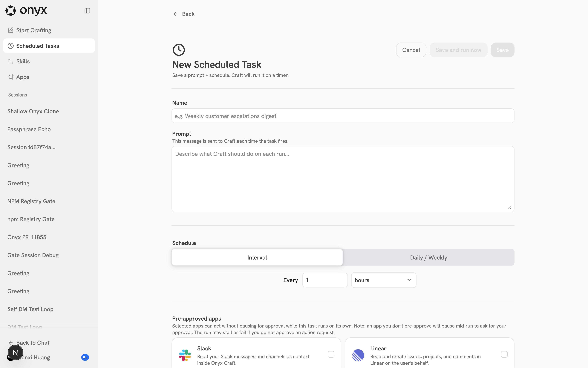Click the prompt textarea resize handle
The height and width of the screenshot is (368, 588).
tap(509, 207)
